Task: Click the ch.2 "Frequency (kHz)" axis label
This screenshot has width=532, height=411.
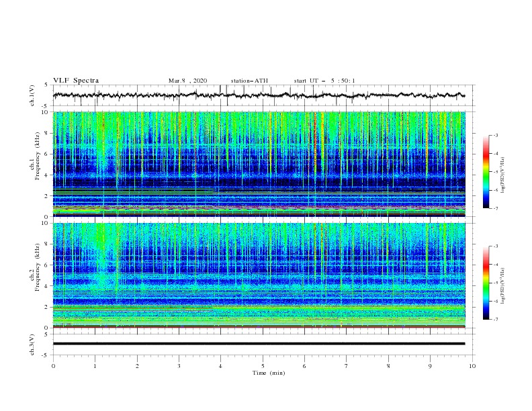Action: coord(38,267)
